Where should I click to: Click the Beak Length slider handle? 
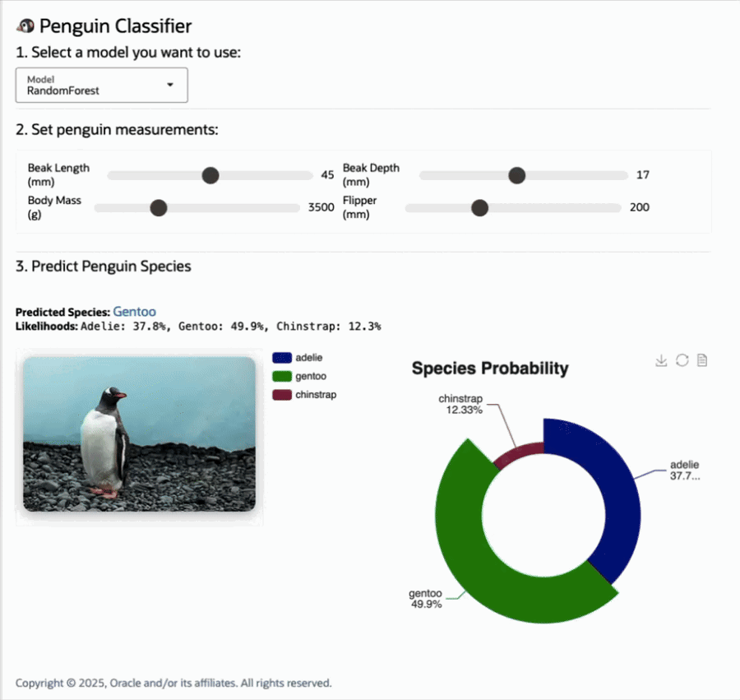[210, 175]
